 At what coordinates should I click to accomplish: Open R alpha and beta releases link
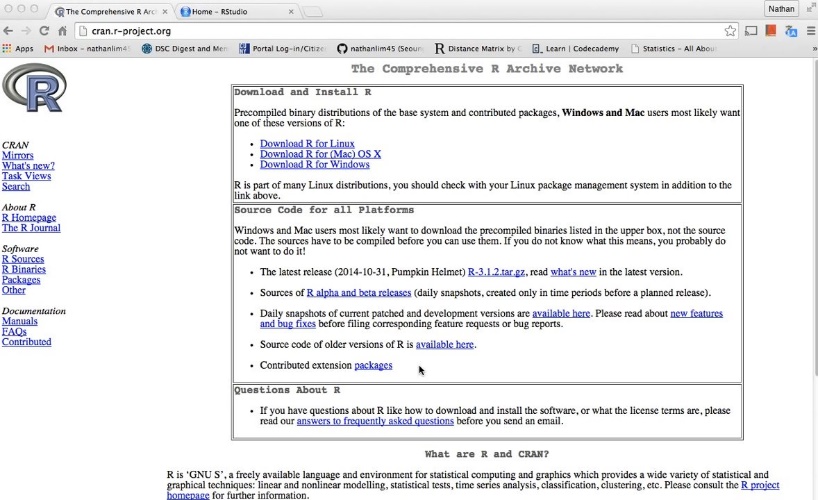point(359,293)
